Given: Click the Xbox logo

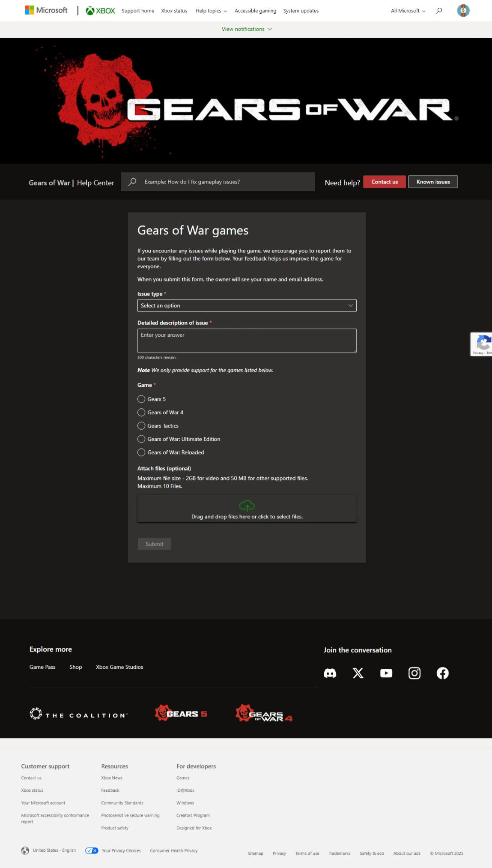Looking at the screenshot, I should (x=101, y=11).
